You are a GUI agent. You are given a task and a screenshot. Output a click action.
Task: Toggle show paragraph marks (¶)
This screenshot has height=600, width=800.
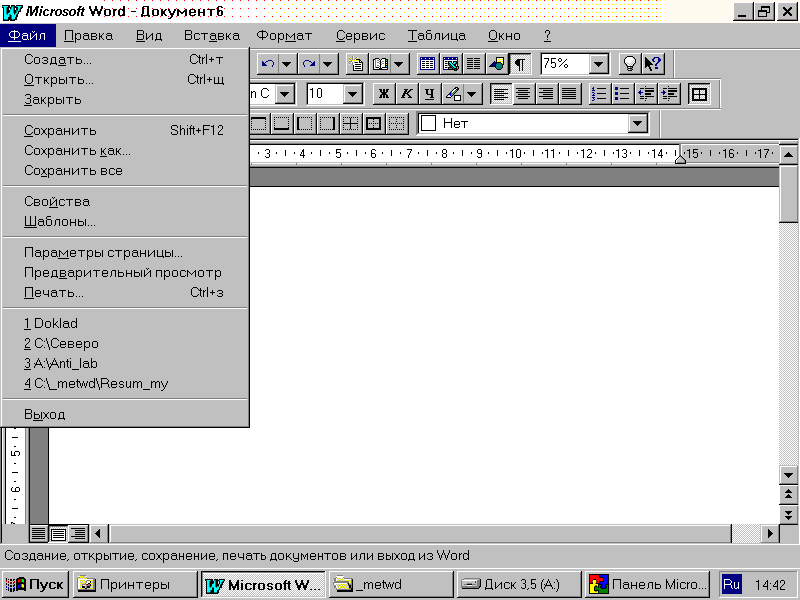521,63
